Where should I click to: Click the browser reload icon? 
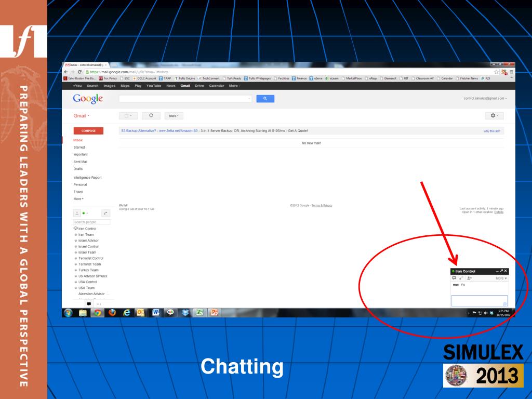(79, 72)
